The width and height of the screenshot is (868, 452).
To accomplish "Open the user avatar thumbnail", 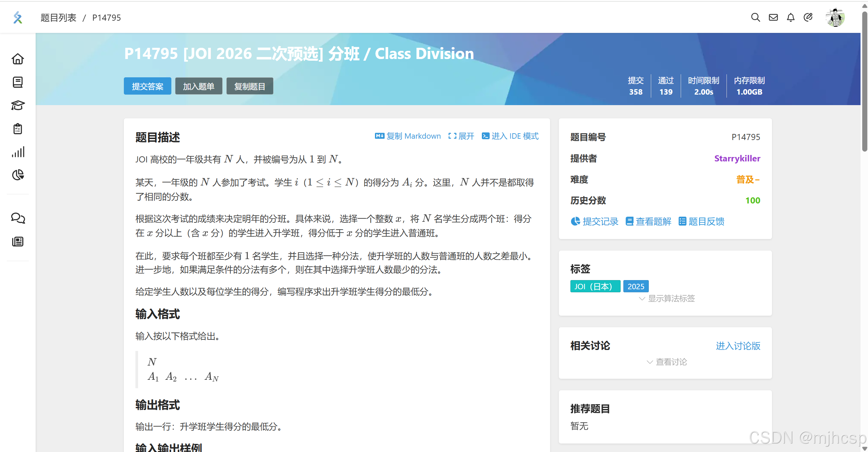I will 835,17.
